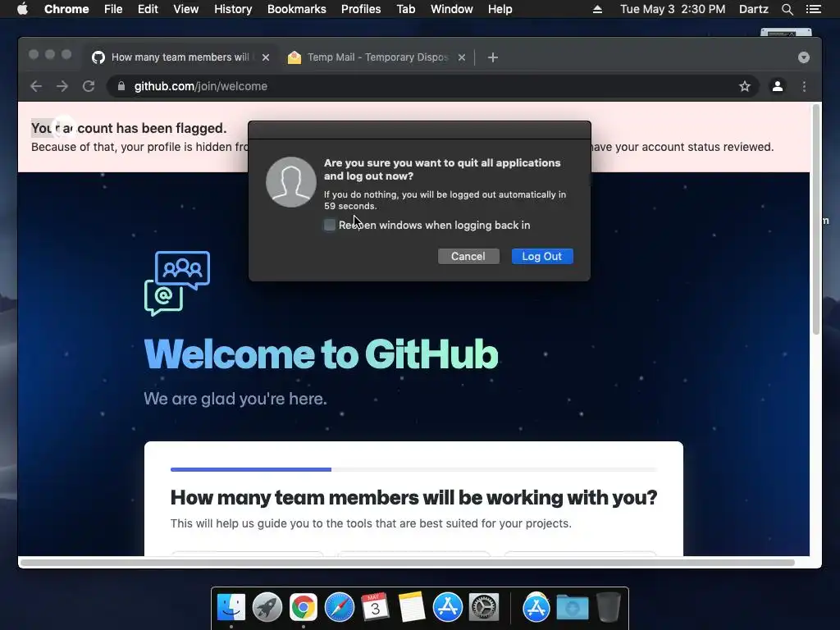The width and height of the screenshot is (840, 630).
Task: Click the github.com/join/welcome address bar
Action: [433, 86]
